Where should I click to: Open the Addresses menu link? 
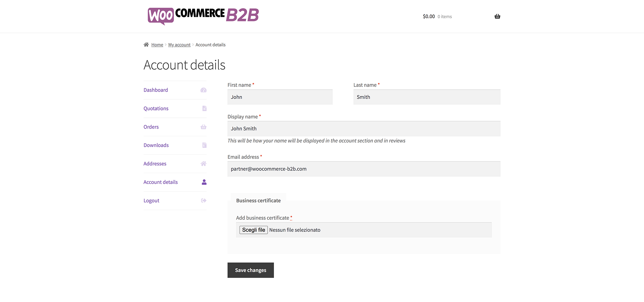tap(155, 164)
